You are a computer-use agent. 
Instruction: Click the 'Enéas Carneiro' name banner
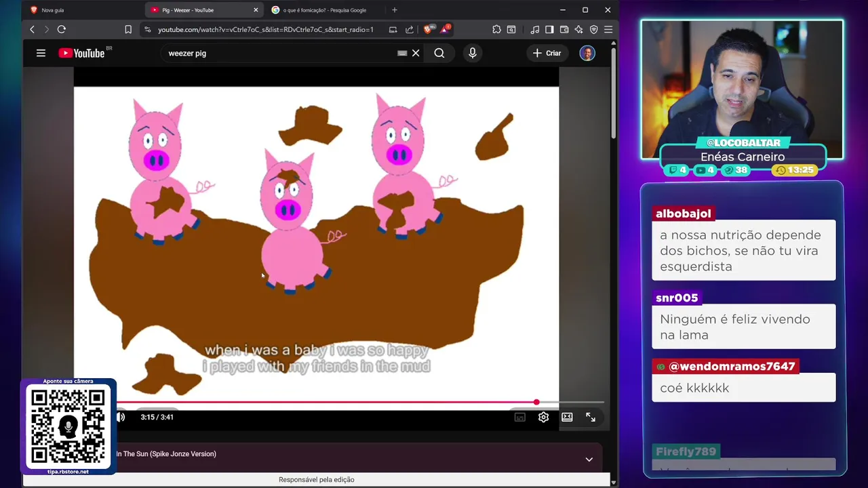(743, 157)
